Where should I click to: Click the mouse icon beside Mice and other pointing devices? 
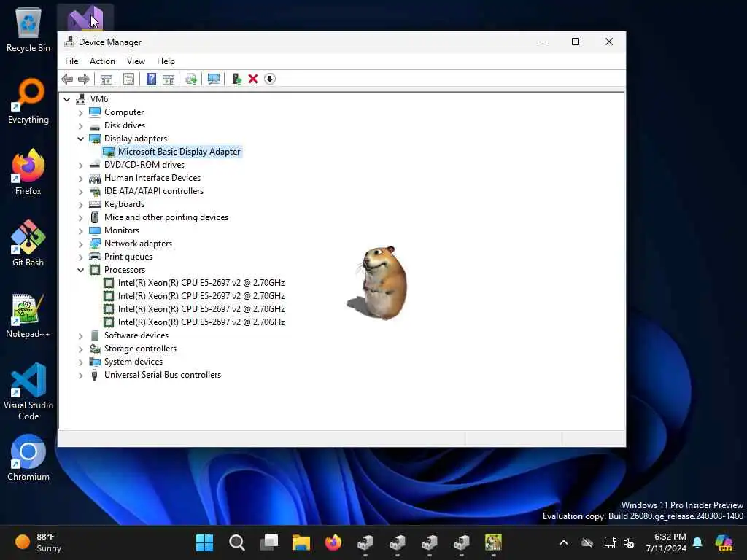(x=95, y=217)
